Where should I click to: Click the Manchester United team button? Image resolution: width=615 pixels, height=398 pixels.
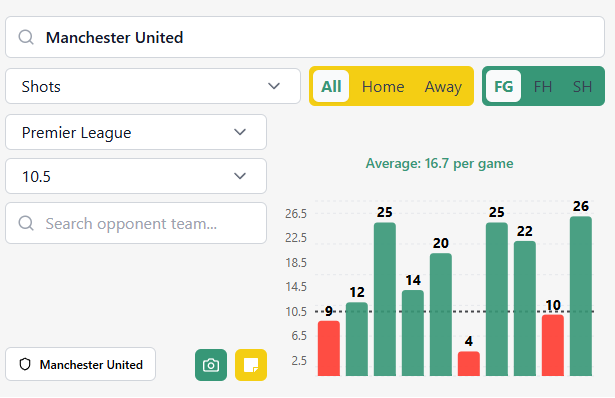click(x=80, y=364)
